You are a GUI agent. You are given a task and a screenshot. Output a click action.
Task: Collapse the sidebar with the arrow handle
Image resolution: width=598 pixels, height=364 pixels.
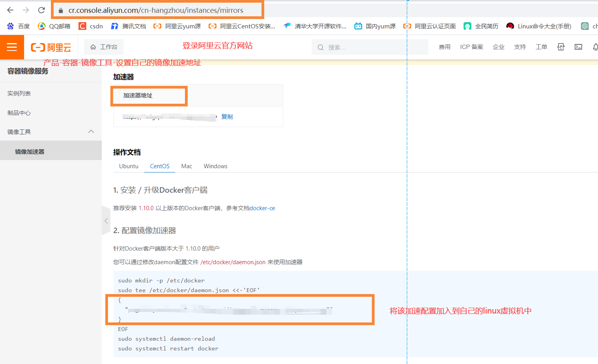106,221
